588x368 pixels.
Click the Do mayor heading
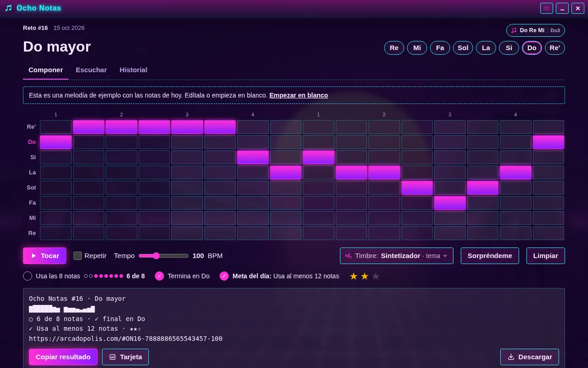(x=57, y=47)
